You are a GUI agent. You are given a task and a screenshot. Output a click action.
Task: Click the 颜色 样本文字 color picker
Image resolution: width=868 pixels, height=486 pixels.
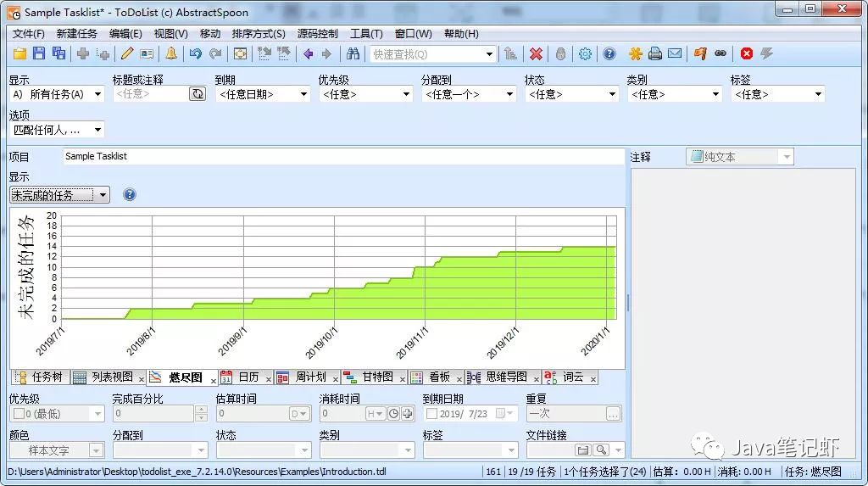[x=56, y=450]
